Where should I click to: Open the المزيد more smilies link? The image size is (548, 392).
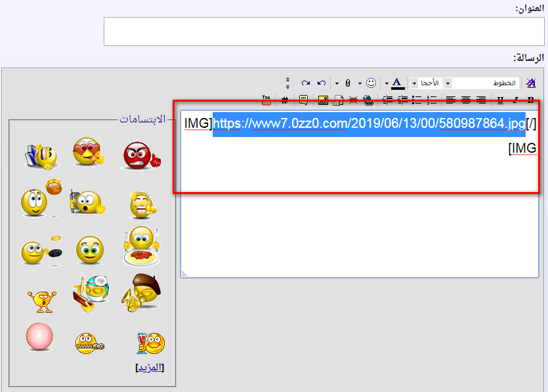click(x=150, y=368)
